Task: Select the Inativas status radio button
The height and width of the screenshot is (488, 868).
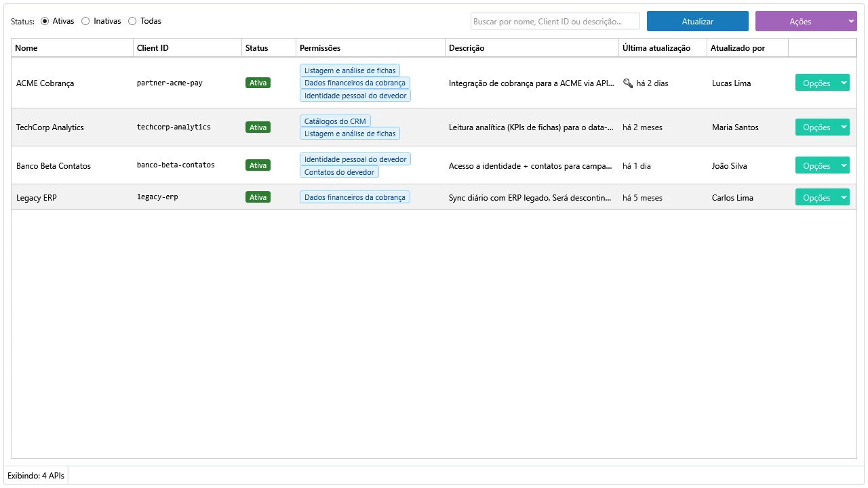Action: pos(85,21)
